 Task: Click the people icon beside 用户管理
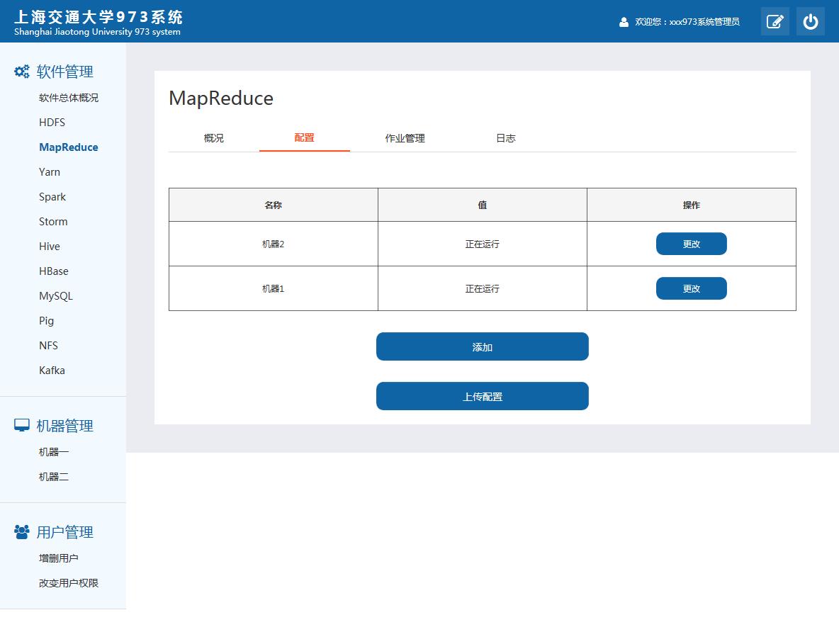click(x=22, y=531)
